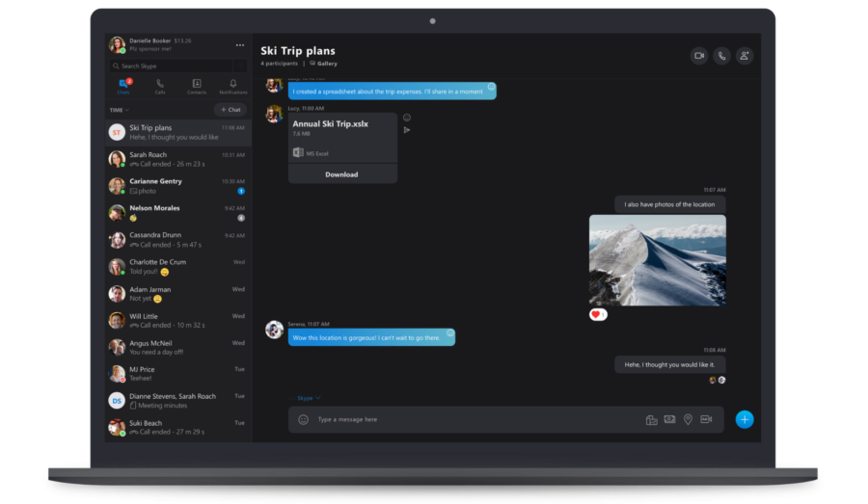Open the Notifications tab
Image resolution: width=868 pixels, height=504 pixels.
[x=233, y=87]
